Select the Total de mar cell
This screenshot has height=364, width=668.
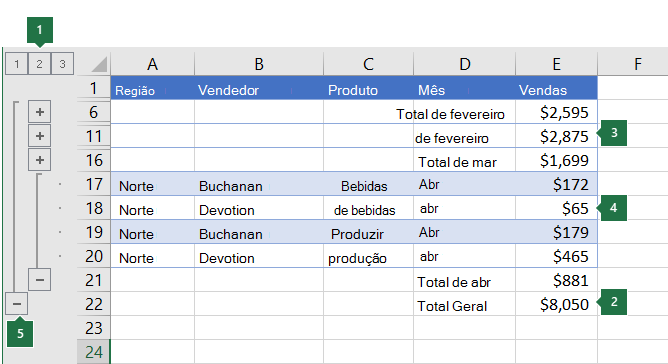[464, 160]
